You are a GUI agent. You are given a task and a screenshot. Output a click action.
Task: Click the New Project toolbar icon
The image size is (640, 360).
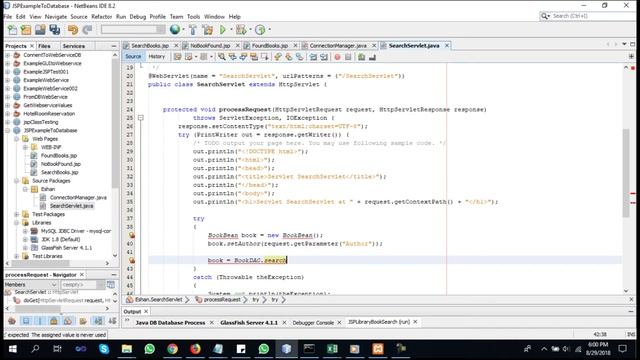tap(26, 30)
